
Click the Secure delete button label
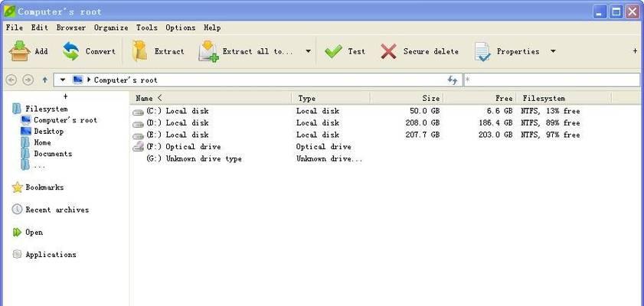(x=431, y=51)
